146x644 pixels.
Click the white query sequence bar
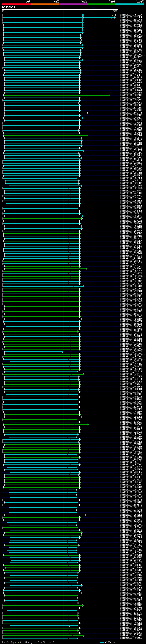click(60, 10)
